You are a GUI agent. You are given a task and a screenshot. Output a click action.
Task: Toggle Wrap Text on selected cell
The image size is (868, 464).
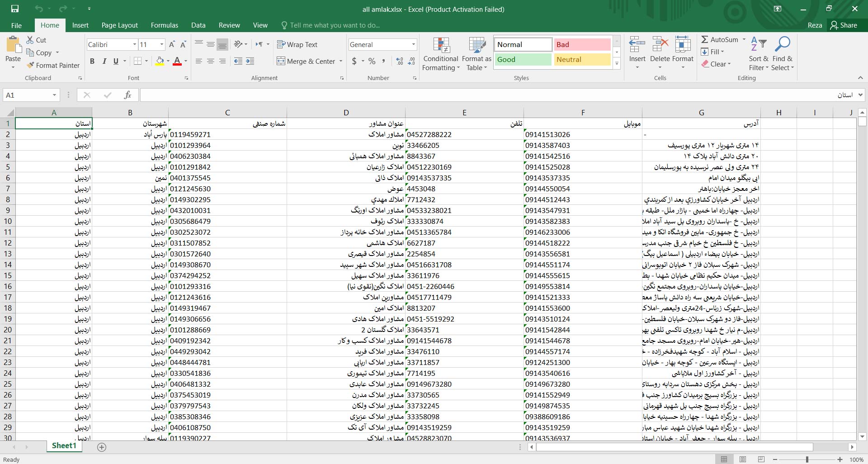pyautogui.click(x=297, y=44)
